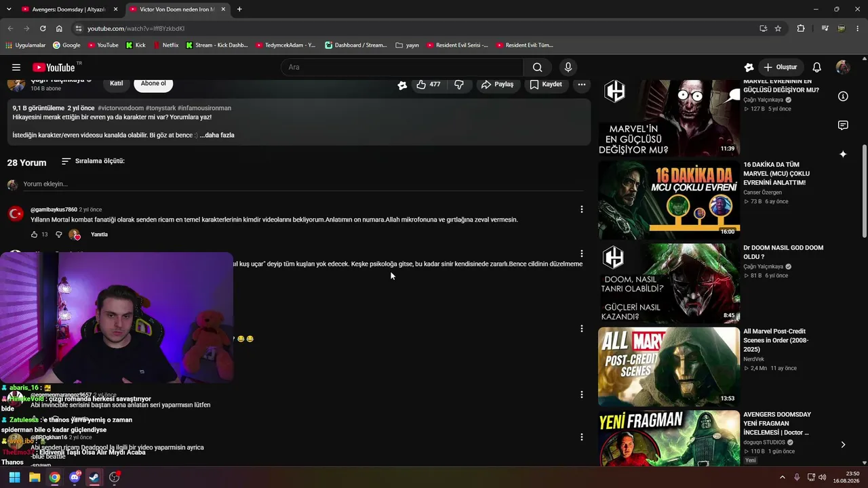Click the Chrome address bar URL

136,28
